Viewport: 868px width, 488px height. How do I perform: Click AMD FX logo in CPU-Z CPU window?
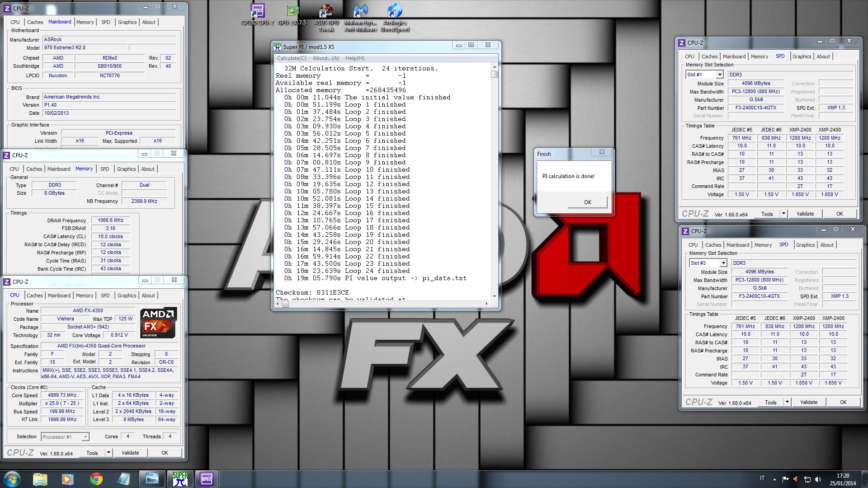[x=158, y=323]
